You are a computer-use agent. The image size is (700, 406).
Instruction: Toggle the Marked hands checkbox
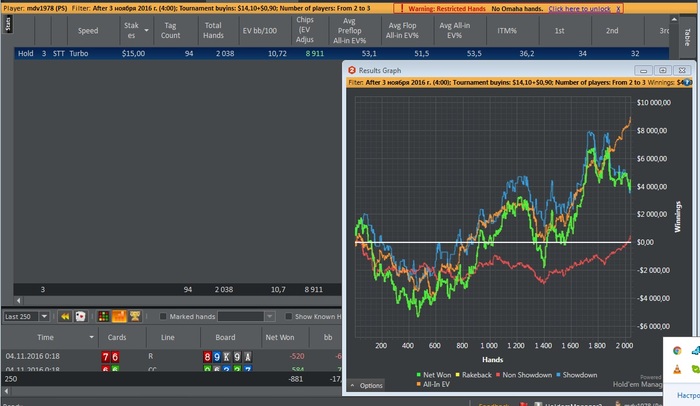(x=163, y=316)
